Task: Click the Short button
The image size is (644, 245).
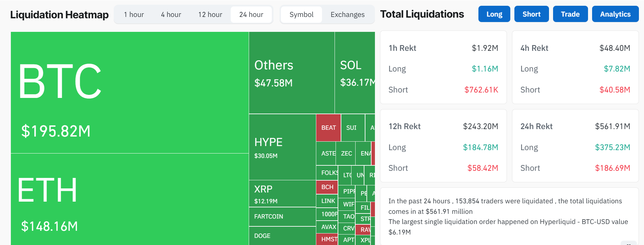Action: (x=531, y=14)
